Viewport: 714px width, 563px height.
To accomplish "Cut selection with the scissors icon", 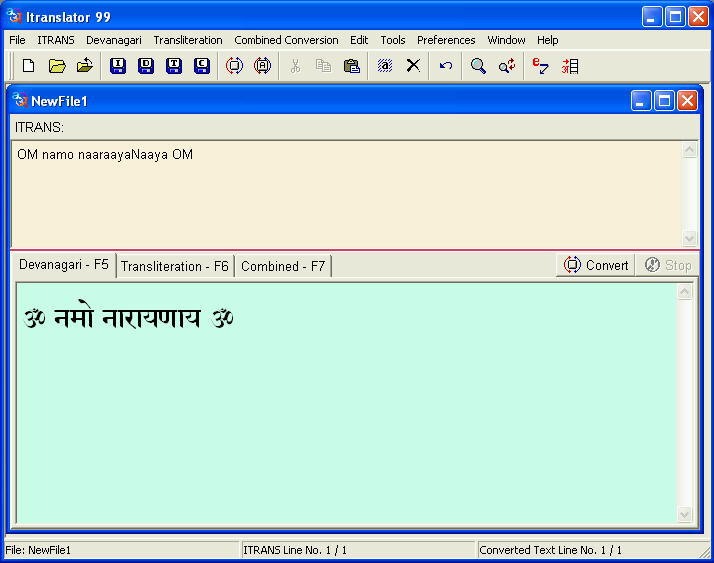I will [296, 66].
